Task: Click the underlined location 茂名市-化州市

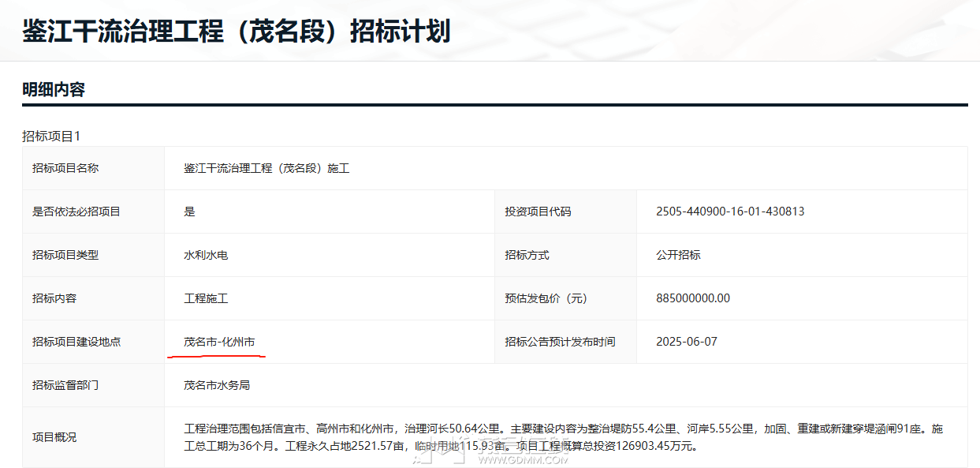Action: pos(219,342)
